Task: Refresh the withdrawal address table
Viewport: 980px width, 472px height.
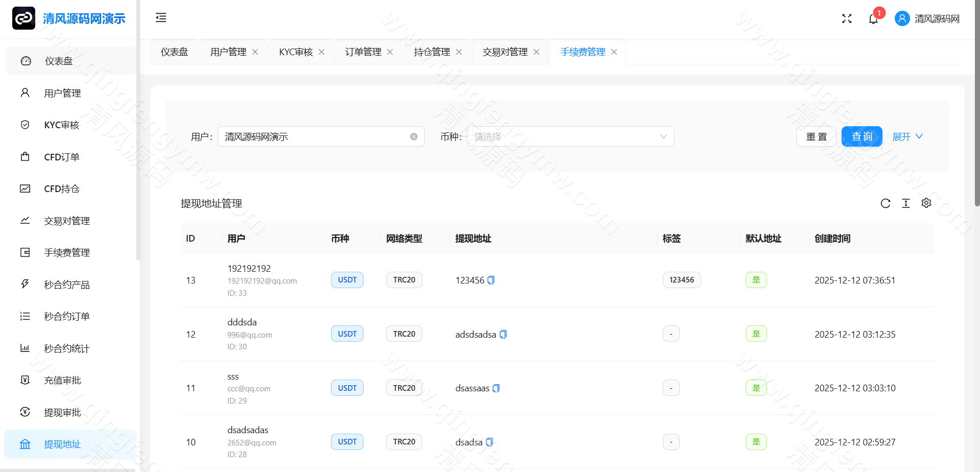Action: coord(885,203)
